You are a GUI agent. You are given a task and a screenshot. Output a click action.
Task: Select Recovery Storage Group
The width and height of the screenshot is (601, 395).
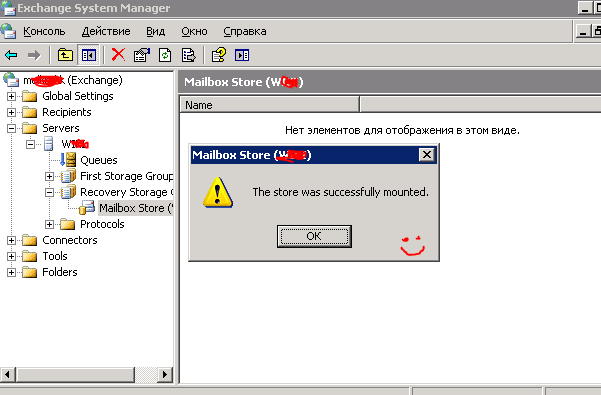point(126,192)
